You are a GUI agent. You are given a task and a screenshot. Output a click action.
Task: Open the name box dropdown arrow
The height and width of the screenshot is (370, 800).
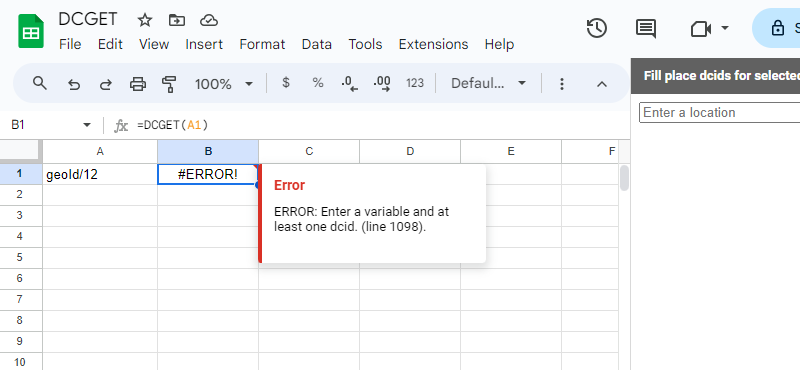pos(87,125)
